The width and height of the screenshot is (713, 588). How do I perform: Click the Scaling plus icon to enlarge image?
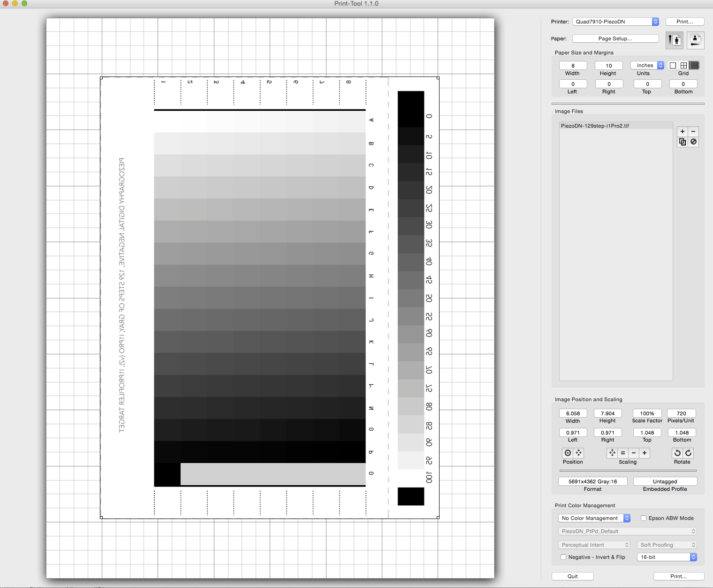coord(645,453)
